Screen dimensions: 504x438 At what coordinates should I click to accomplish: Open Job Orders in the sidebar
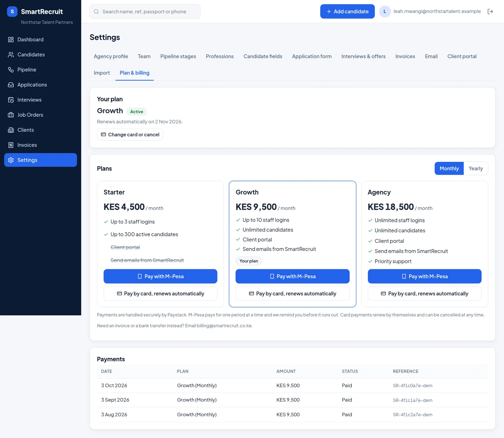click(40, 115)
